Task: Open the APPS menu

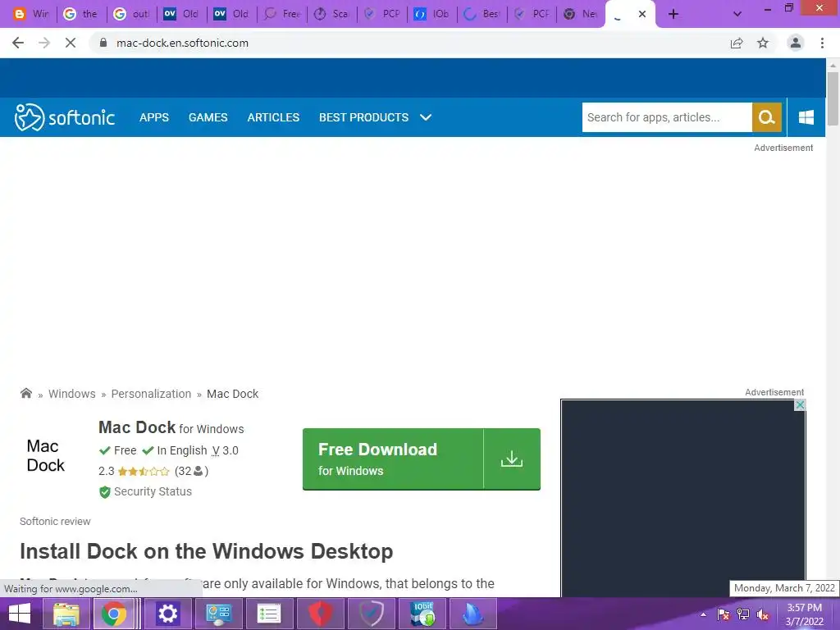Action: (153, 117)
